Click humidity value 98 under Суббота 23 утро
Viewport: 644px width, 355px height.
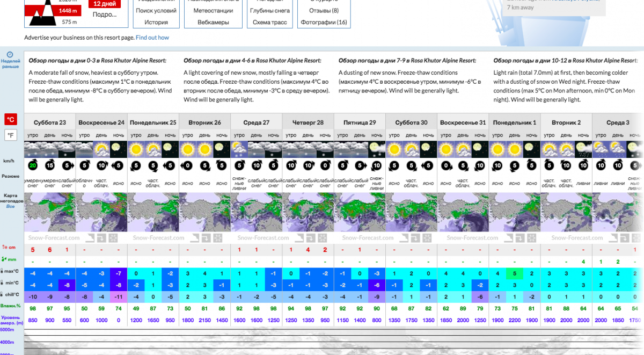click(x=33, y=308)
